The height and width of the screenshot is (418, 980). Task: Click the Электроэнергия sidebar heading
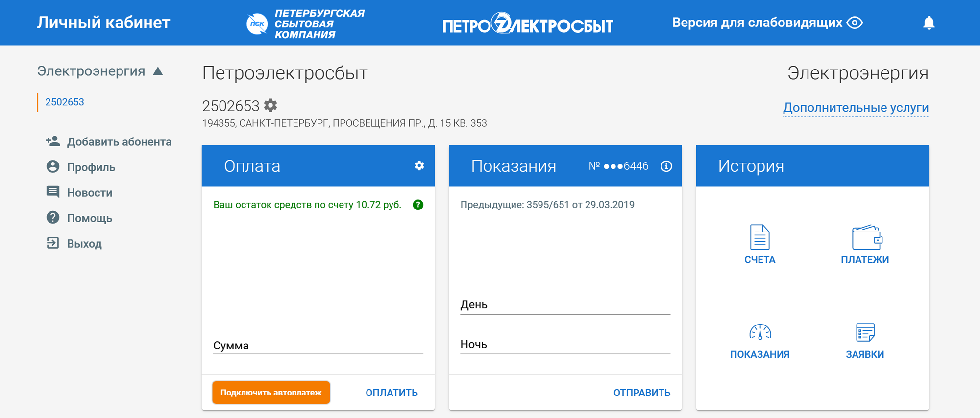[x=91, y=71]
